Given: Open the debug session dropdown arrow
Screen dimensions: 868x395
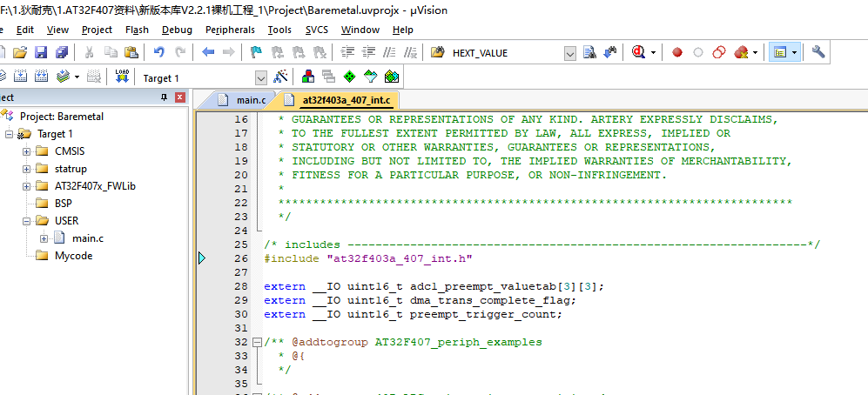Looking at the screenshot, I should 653,53.
